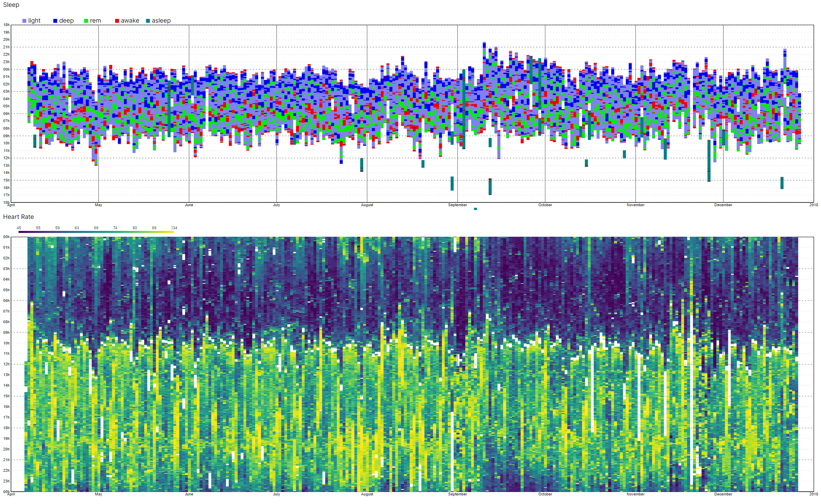
Task: Click the 12h tick on heart rate axis
Action: click(x=6, y=364)
